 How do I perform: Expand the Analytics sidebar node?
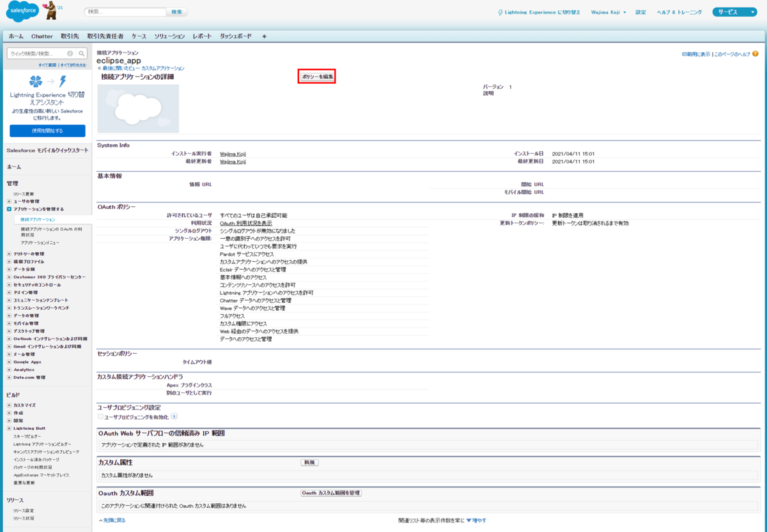click(x=9, y=369)
